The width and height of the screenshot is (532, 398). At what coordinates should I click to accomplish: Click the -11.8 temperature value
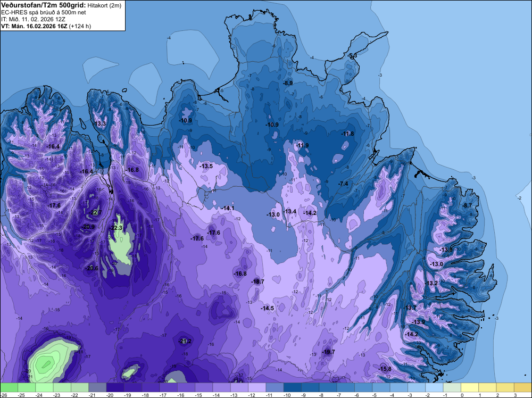(348, 134)
